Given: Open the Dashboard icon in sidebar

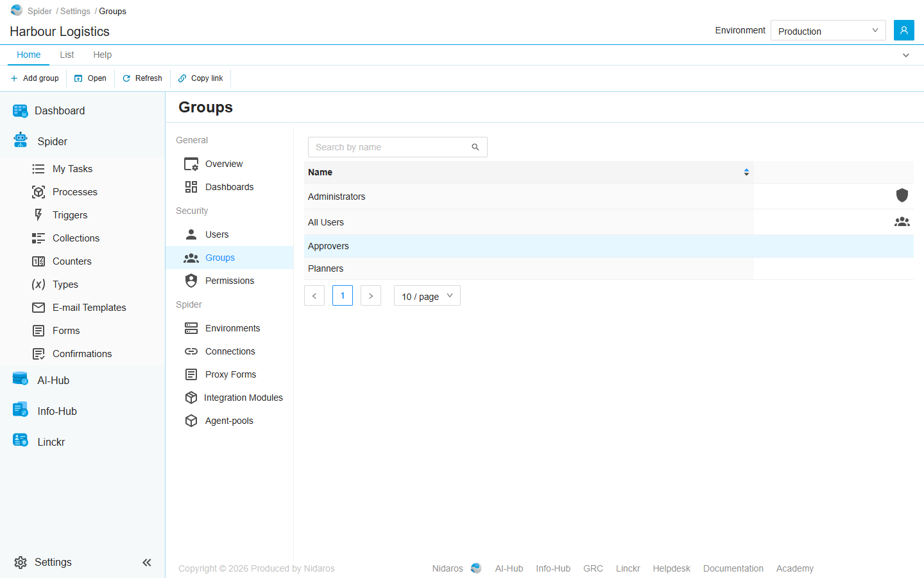Looking at the screenshot, I should [x=21, y=111].
